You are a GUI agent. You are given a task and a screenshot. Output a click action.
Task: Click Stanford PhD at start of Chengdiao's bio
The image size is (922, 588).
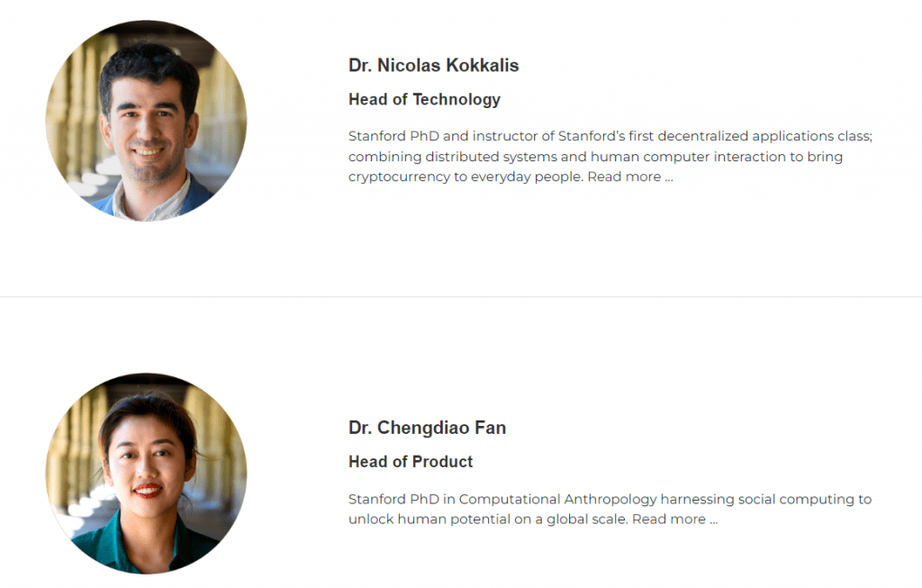pos(393,499)
